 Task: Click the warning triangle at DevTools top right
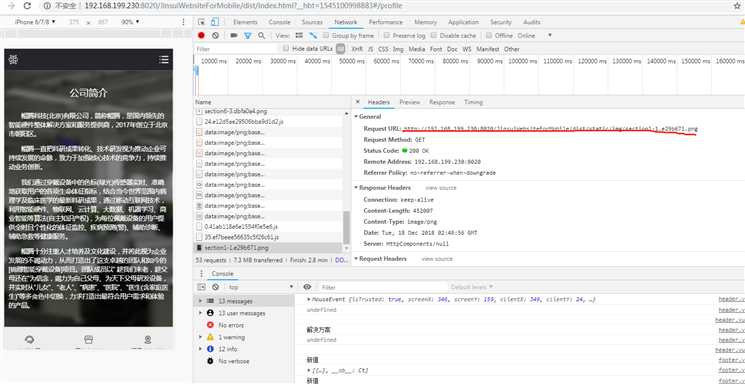[x=742, y=22]
